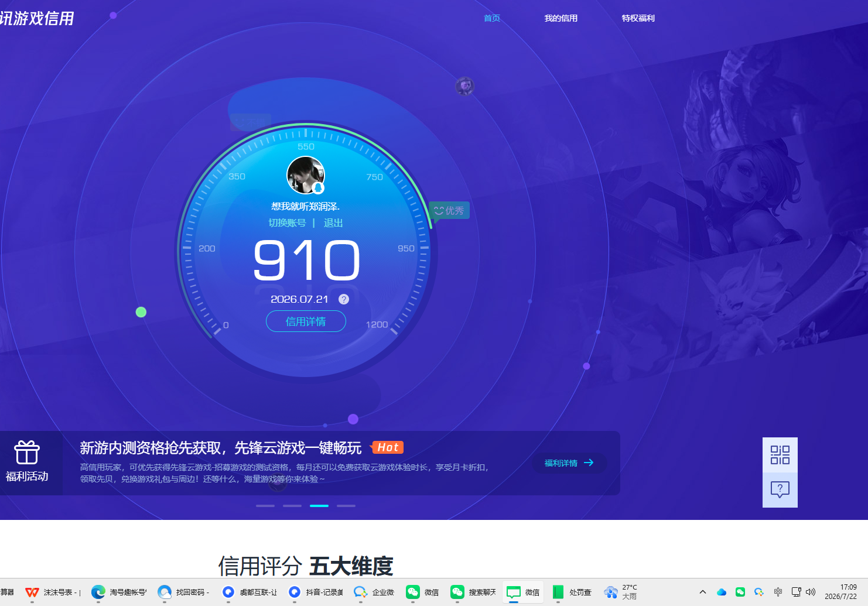Image resolution: width=868 pixels, height=606 pixels.
Task: Click 切换账号 to switch accounts
Action: [287, 223]
